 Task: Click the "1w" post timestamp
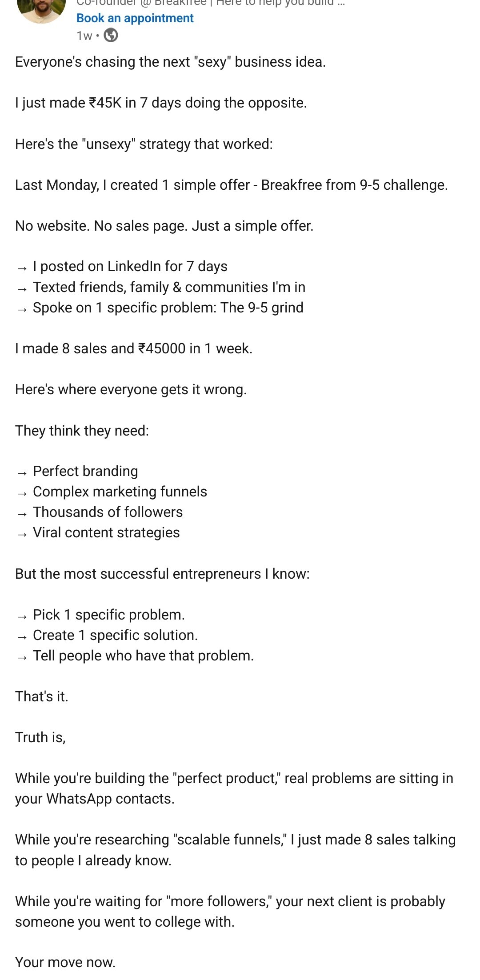point(84,36)
